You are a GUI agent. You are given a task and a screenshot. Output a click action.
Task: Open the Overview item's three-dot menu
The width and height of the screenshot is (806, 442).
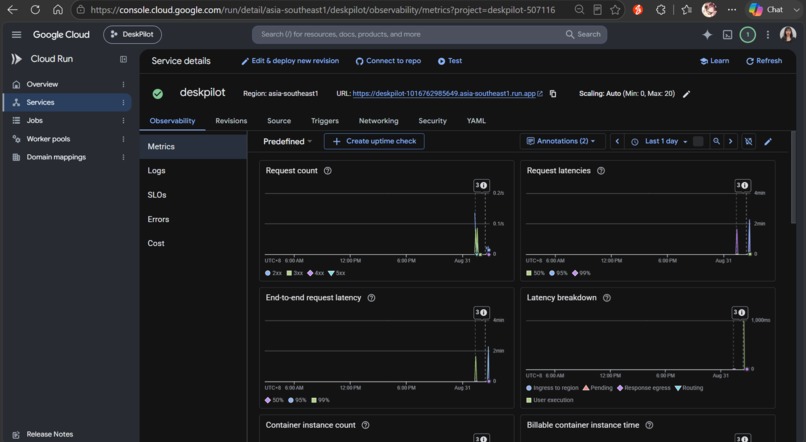coord(123,84)
